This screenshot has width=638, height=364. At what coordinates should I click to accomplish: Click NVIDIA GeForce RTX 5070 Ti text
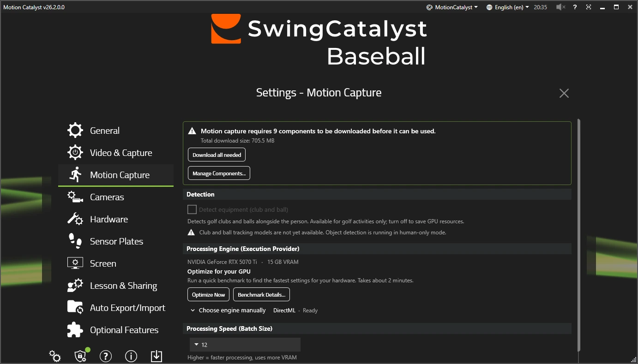pyautogui.click(x=222, y=262)
